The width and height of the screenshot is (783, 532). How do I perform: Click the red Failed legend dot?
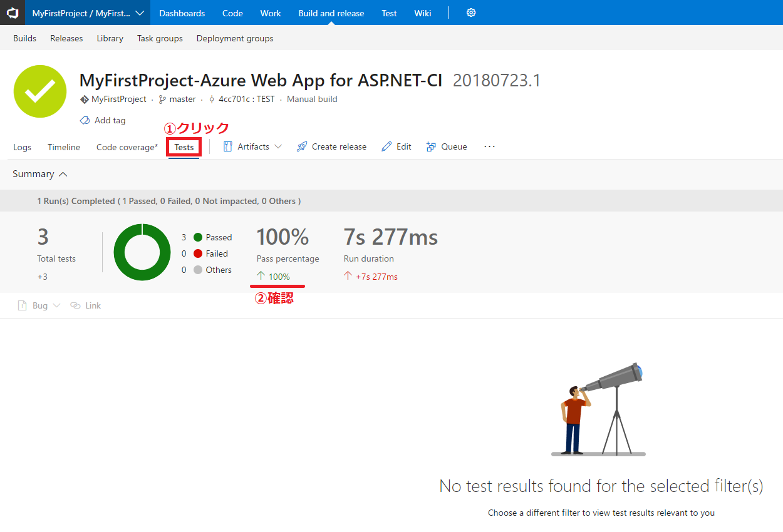tap(198, 253)
